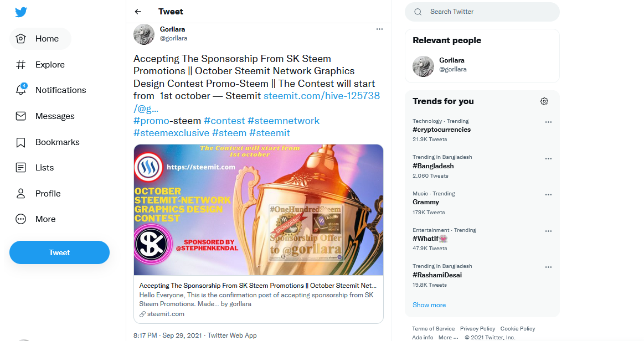644x341 pixels.
Task: Open options for #cryptocurrencies trend
Action: [548, 122]
